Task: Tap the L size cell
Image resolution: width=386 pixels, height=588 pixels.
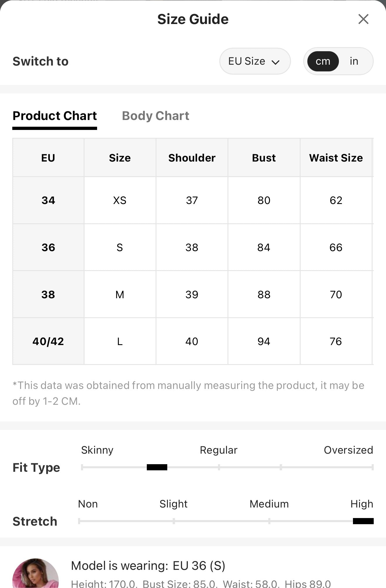Action: tap(120, 341)
